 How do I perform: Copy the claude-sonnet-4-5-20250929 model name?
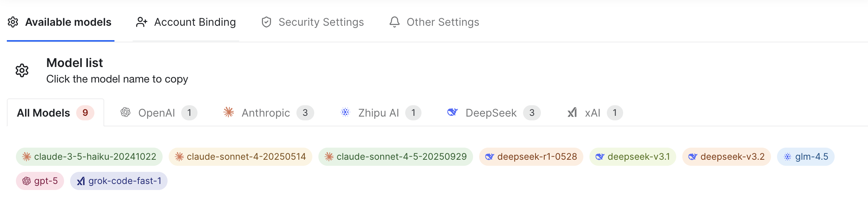click(x=395, y=157)
